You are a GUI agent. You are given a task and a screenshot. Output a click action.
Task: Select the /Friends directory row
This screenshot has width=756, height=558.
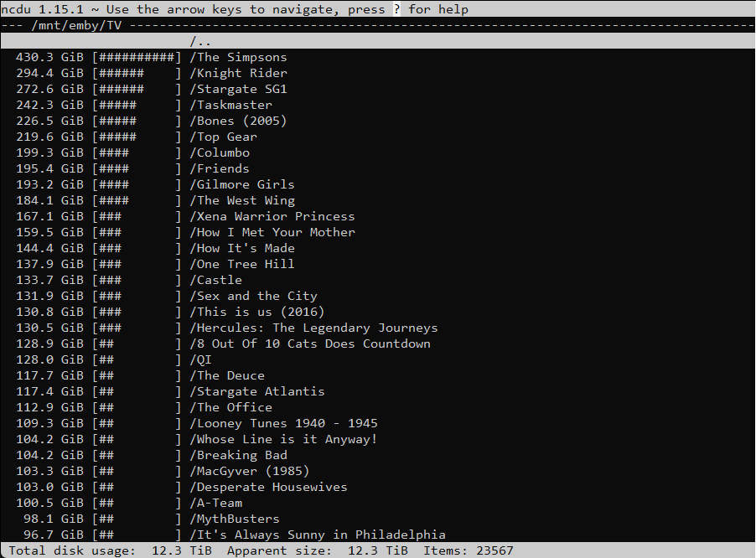tap(377, 168)
